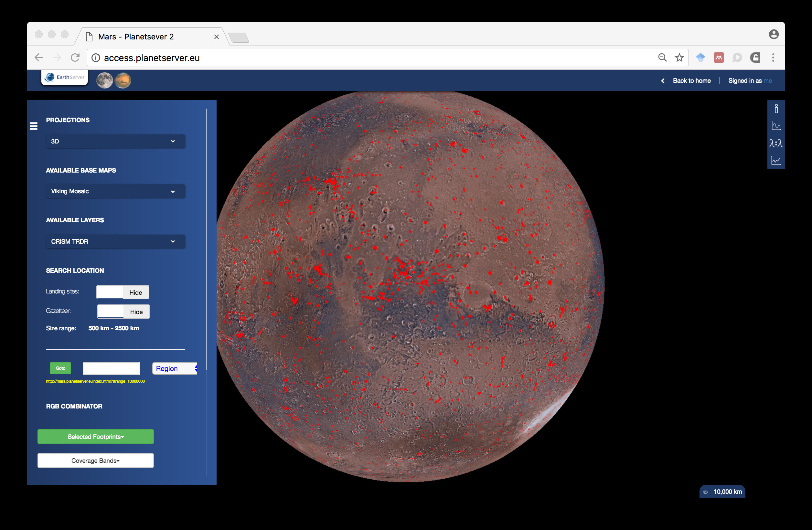
Task: Open the CRISM TRDR layers dropdown
Action: [115, 241]
